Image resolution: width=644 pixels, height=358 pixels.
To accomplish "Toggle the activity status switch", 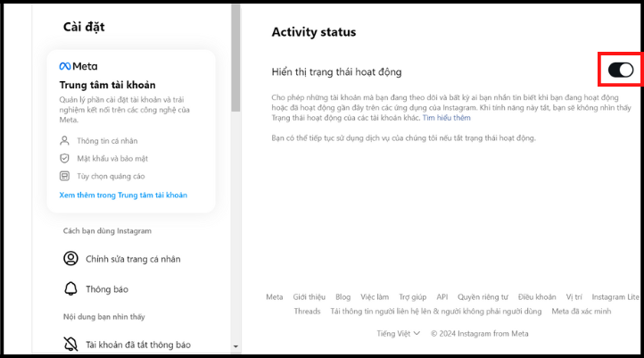I will (x=621, y=70).
